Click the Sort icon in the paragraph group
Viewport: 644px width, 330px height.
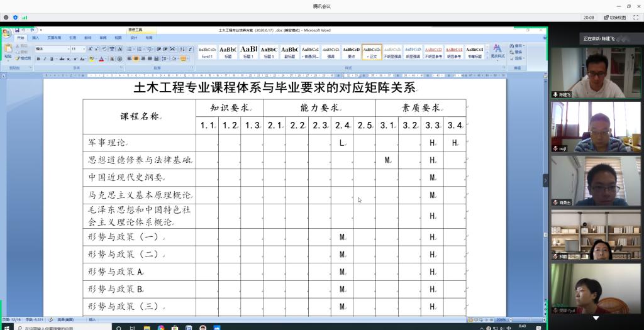(182, 48)
